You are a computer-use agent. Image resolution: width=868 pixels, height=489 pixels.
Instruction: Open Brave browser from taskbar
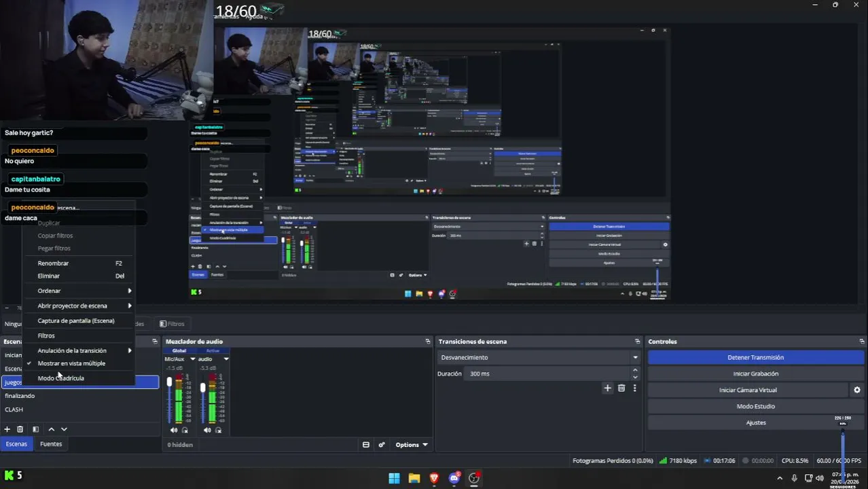coord(434,478)
